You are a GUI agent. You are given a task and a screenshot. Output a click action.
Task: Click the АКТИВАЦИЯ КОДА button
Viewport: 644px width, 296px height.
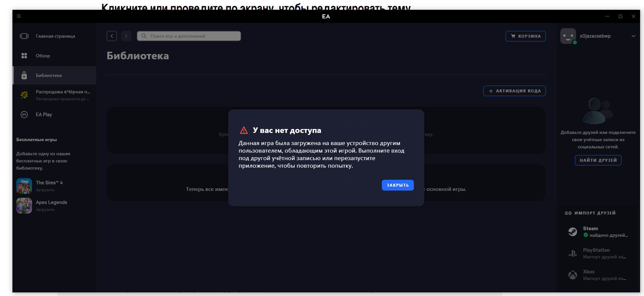click(x=514, y=91)
